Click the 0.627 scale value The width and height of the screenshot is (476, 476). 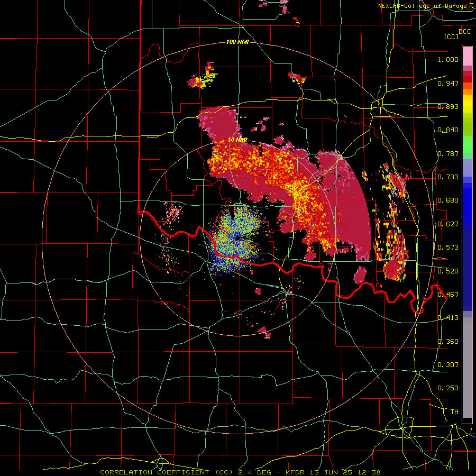(448, 224)
